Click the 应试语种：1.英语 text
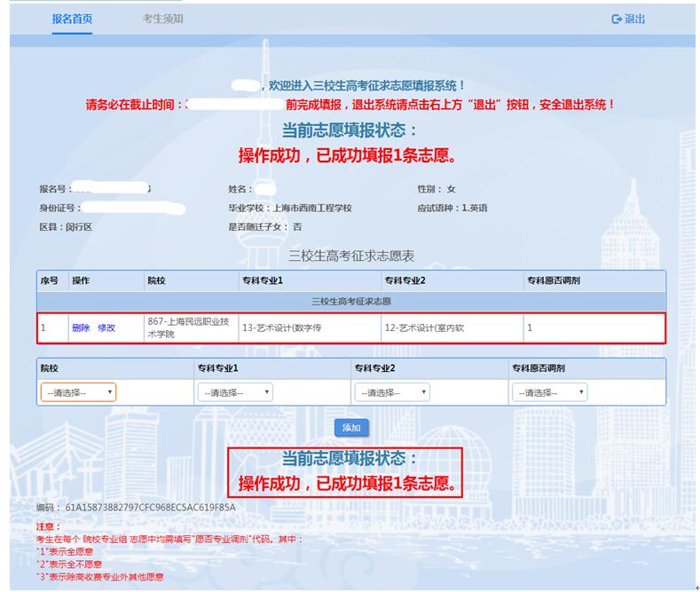 pos(452,208)
